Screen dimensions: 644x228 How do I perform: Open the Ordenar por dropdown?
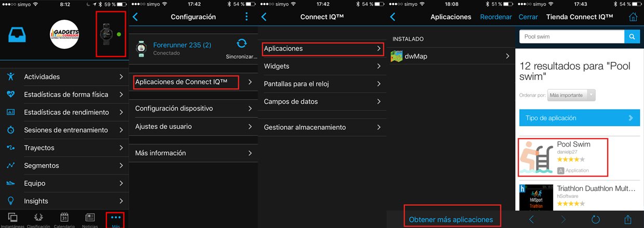click(x=572, y=96)
